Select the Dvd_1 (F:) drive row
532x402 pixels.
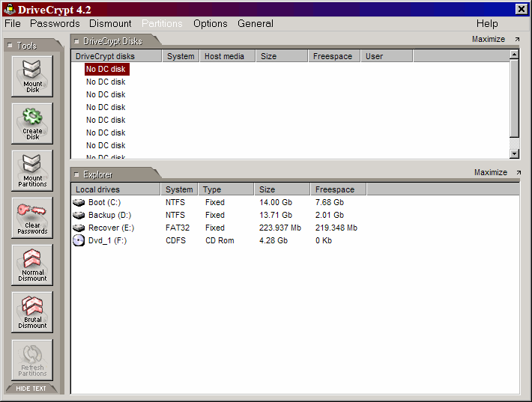[x=295, y=240]
